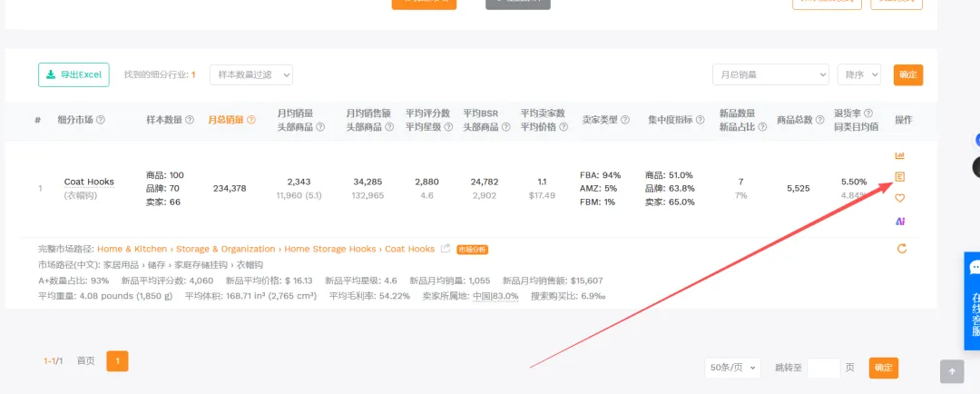980x394 pixels.
Task: Open the Coat Hooks link in market path
Action: [409, 249]
